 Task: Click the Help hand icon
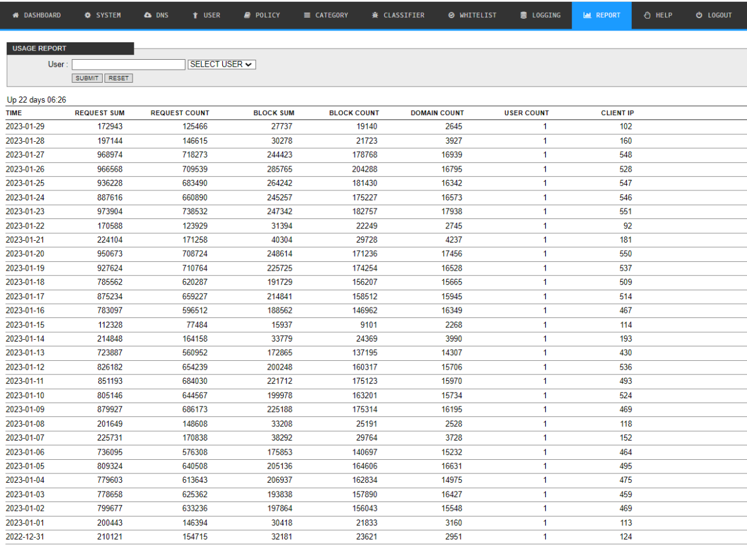tap(647, 15)
